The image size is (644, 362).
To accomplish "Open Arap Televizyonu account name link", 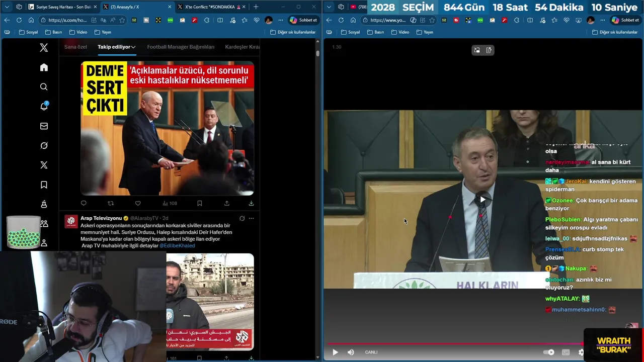I will coord(101,218).
